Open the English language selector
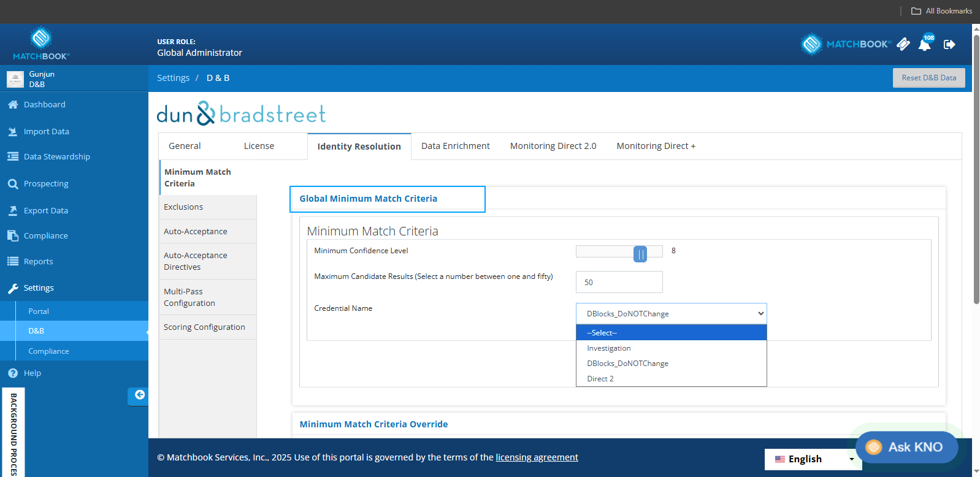Image resolution: width=980 pixels, height=477 pixels. [813, 459]
